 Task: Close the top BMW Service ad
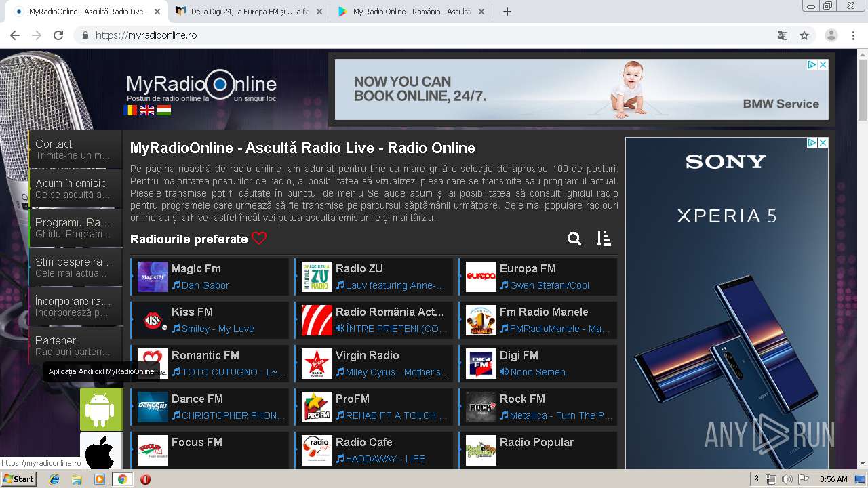(x=823, y=65)
